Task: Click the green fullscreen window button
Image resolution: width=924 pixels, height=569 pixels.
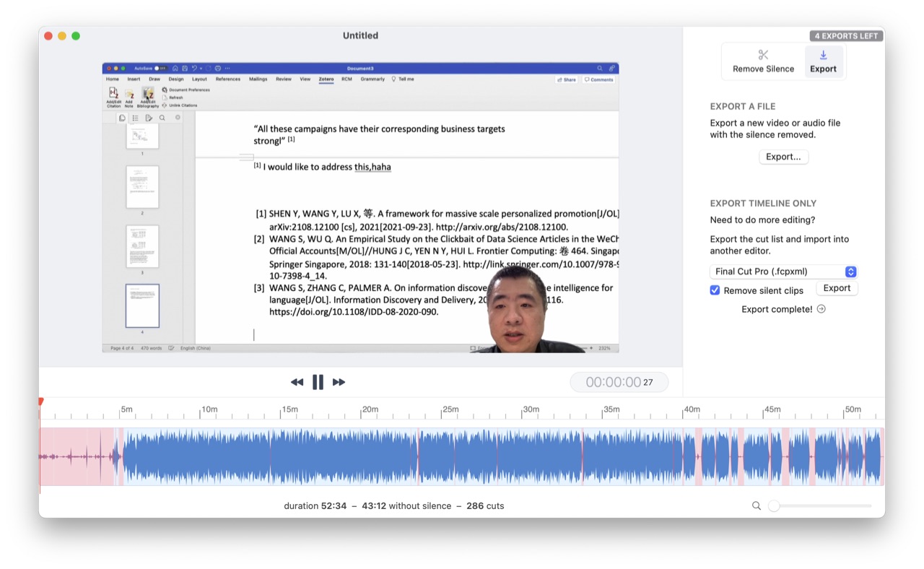Action: coord(76,36)
